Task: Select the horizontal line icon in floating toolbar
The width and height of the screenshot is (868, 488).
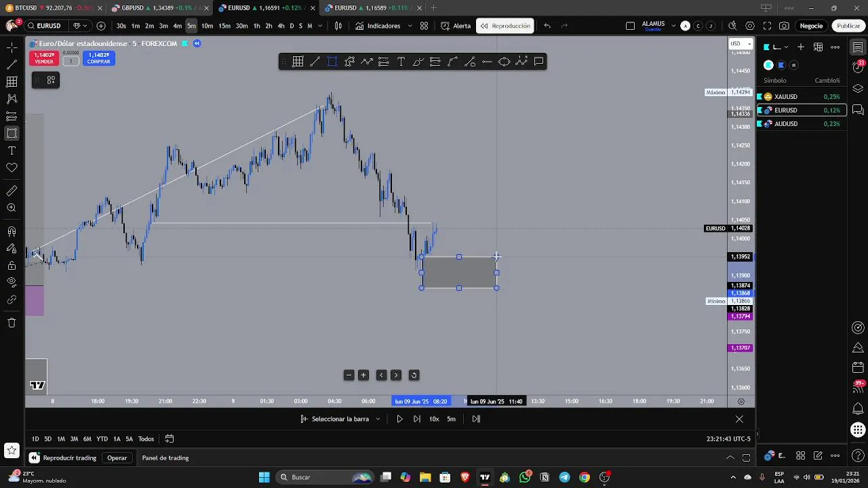Action: (487, 62)
